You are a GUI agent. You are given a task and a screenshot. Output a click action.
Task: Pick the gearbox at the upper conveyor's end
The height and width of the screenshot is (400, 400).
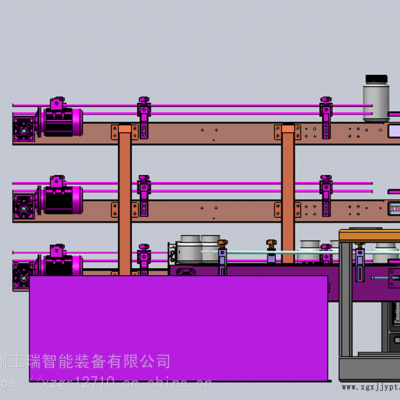[x=23, y=129]
